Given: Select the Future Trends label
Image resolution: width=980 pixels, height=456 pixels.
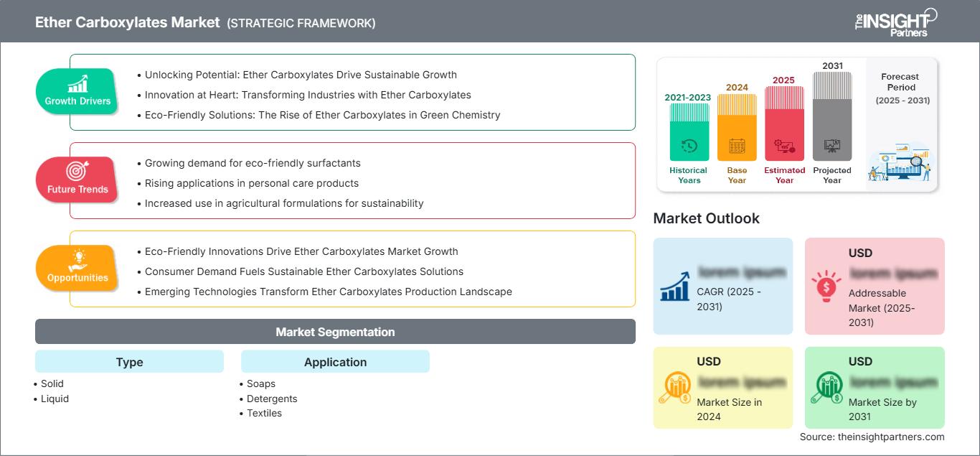Looking at the screenshot, I should tap(77, 190).
